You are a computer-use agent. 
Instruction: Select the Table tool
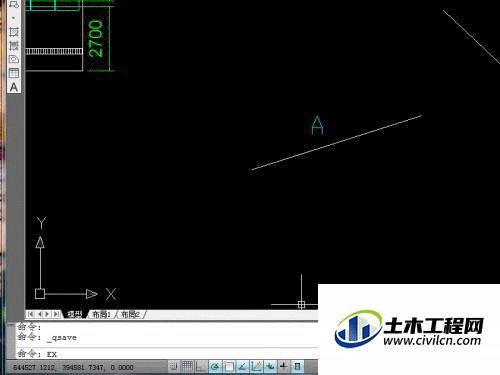tap(14, 73)
